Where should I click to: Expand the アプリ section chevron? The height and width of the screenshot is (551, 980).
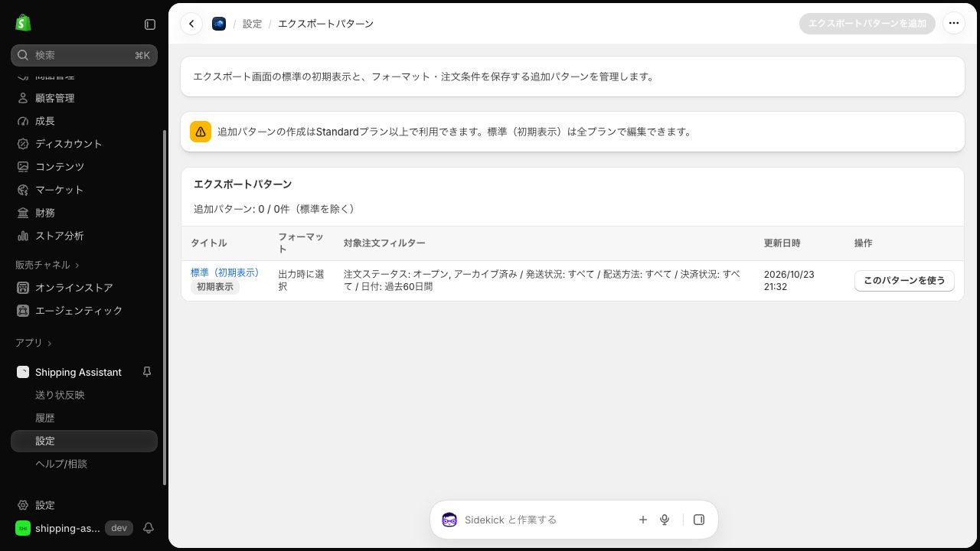pyautogui.click(x=50, y=343)
